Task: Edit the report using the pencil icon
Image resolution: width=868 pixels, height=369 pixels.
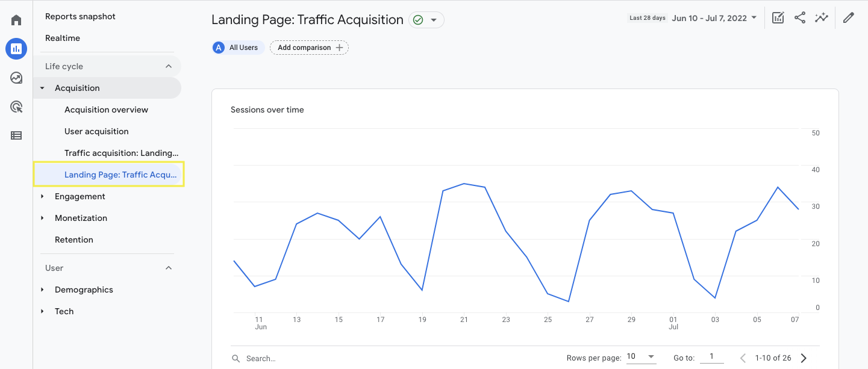Action: (x=849, y=17)
